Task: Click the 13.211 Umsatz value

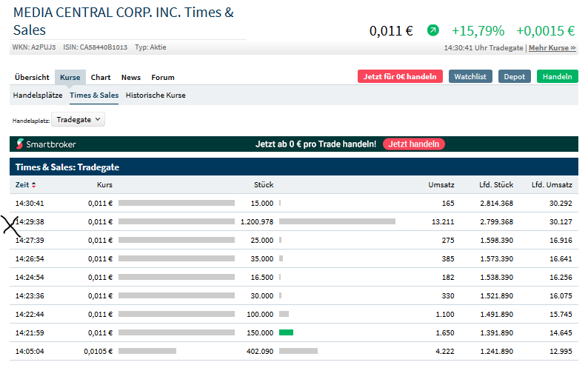Action: (x=443, y=222)
